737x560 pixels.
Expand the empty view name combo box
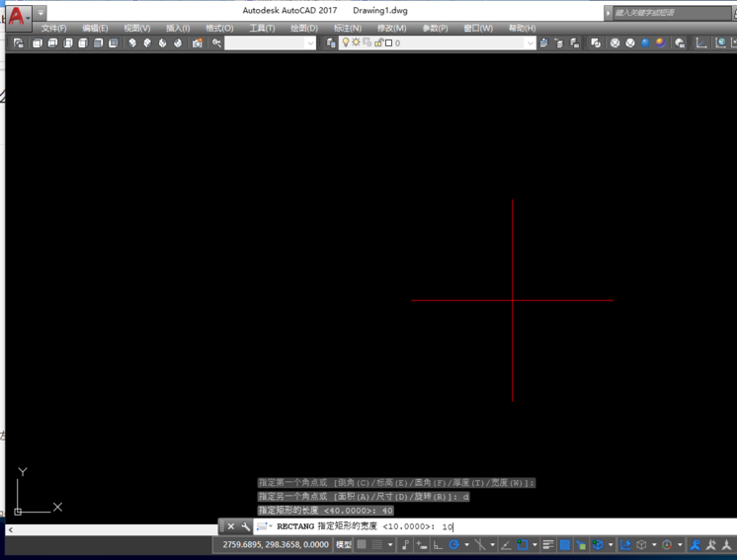[310, 43]
